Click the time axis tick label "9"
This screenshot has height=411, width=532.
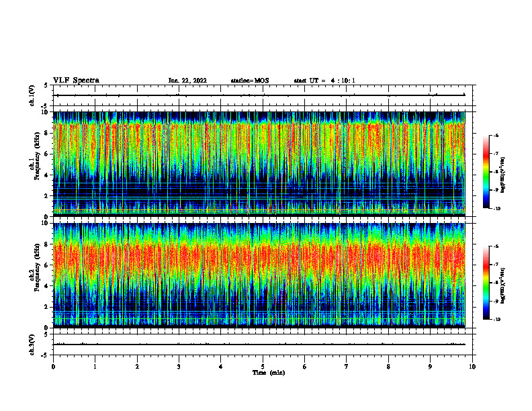point(430,367)
